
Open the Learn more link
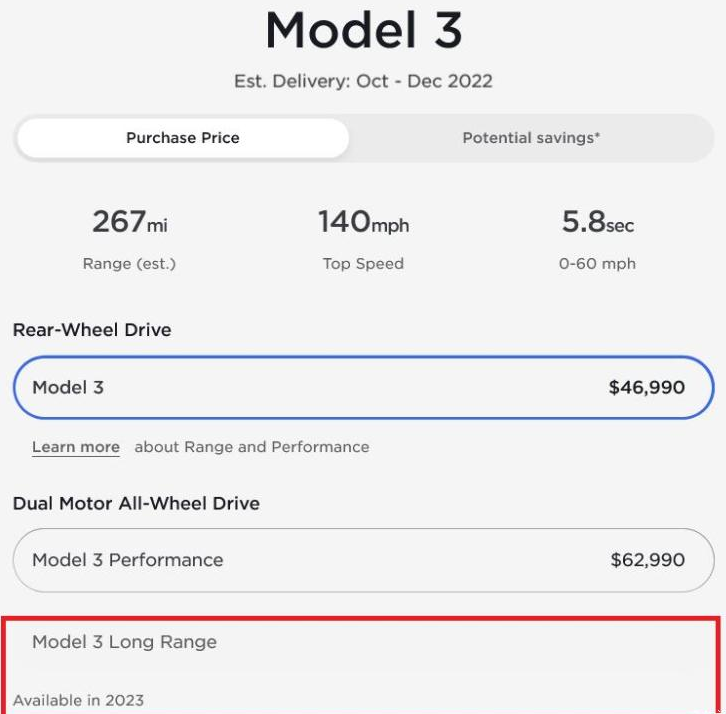(x=76, y=447)
